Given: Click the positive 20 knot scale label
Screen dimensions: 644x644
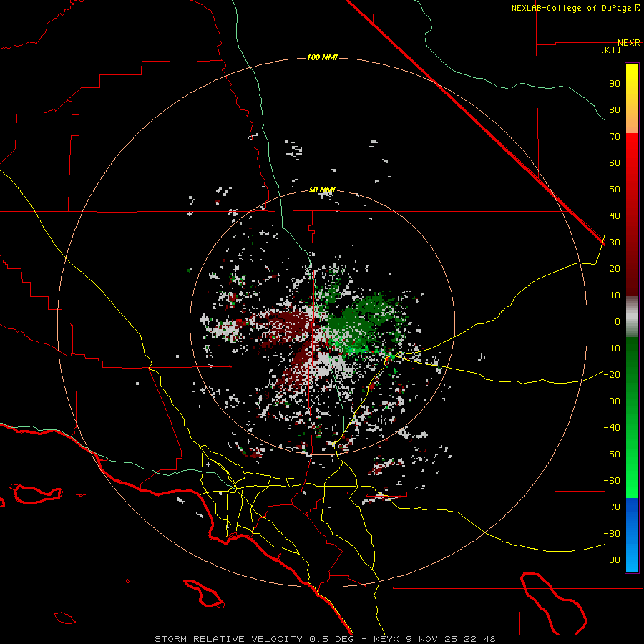Looking at the screenshot, I should (x=615, y=269).
